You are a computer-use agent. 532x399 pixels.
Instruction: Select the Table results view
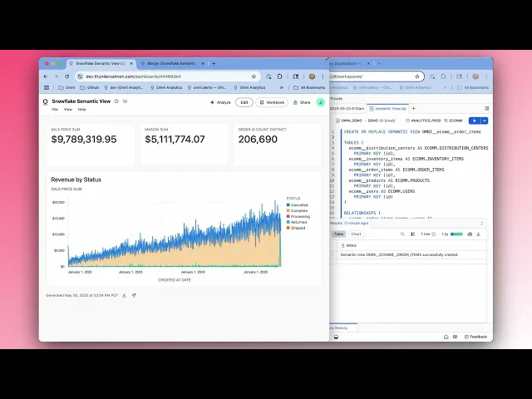(338, 234)
